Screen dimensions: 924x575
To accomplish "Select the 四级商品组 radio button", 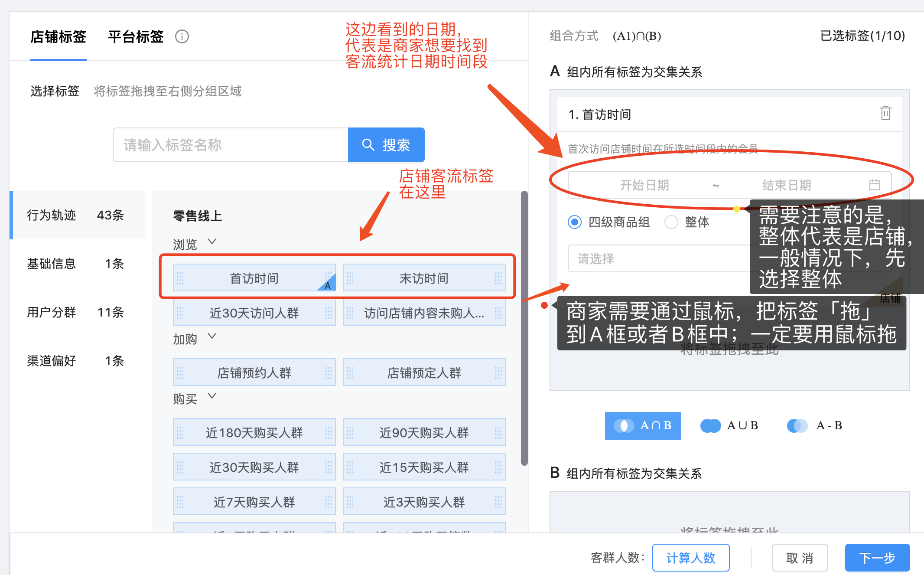I will coord(575,222).
